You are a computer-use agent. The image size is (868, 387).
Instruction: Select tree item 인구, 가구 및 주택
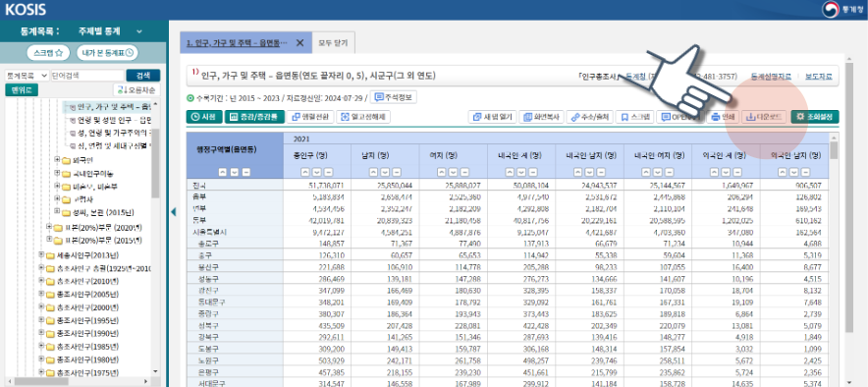(x=115, y=106)
